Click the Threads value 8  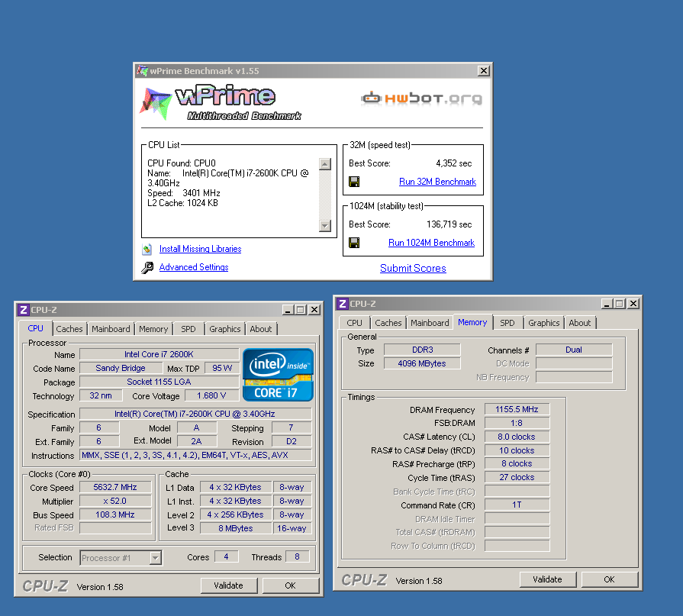(x=298, y=556)
